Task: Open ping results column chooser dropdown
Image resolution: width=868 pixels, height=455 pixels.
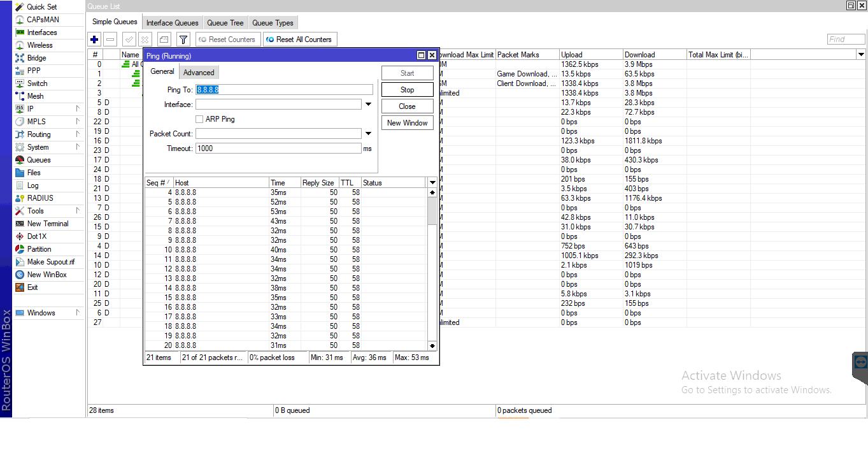Action: tap(432, 183)
